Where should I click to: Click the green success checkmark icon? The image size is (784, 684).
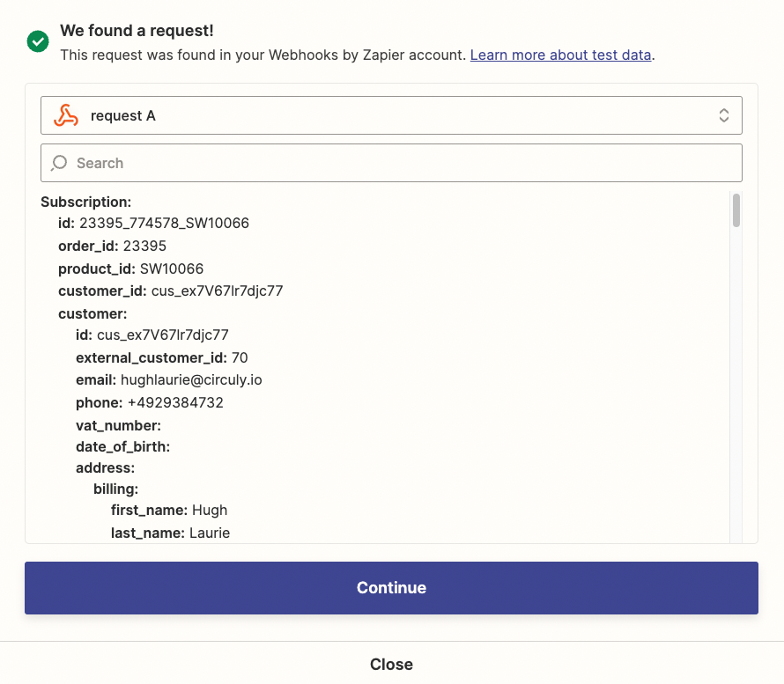tap(38, 41)
